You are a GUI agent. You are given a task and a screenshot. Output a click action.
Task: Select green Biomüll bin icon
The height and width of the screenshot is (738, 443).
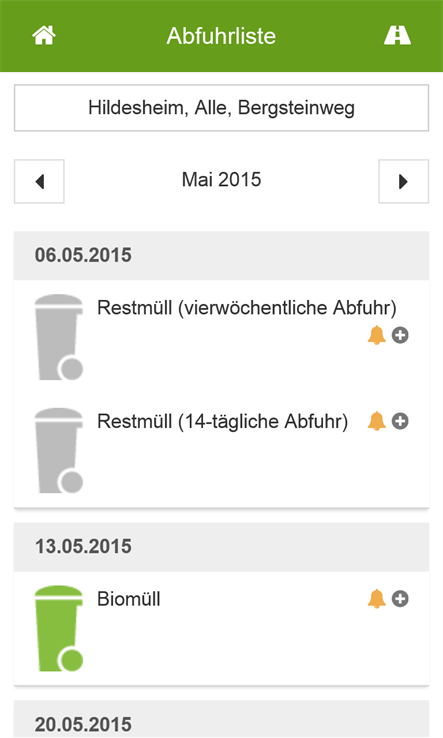pos(59,628)
